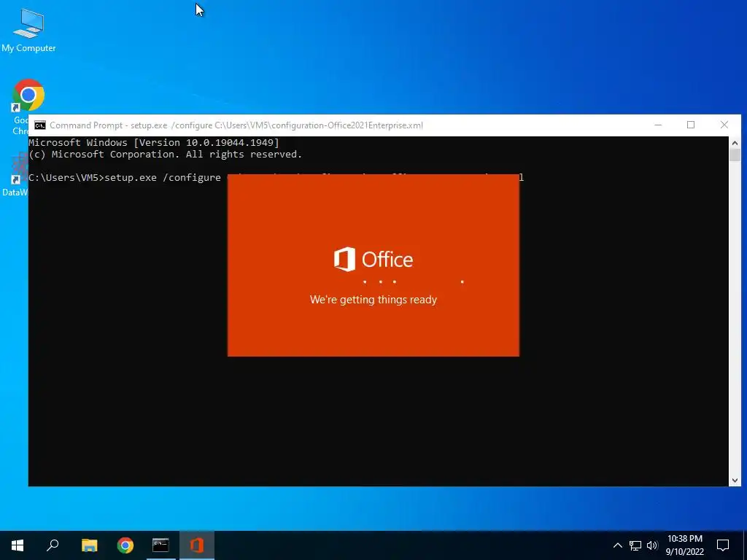Open the My Computer desktop icon
Viewport: 747px width, 560px height.
(x=28, y=29)
